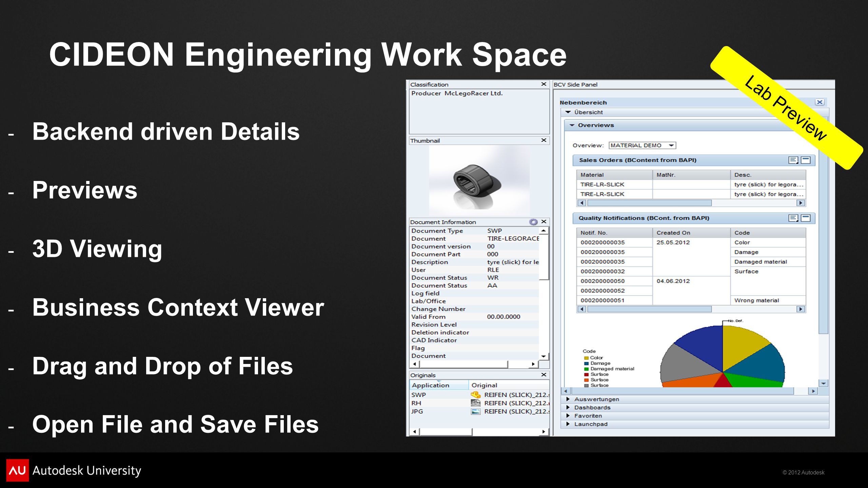This screenshot has width=868, height=488.
Task: Minimize the Quality Notifications box
Action: click(806, 218)
